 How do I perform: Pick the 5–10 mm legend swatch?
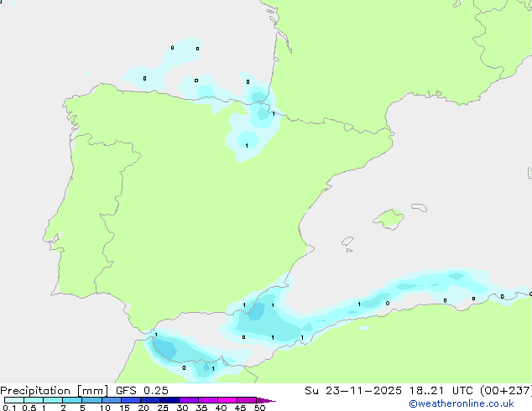[91, 400]
